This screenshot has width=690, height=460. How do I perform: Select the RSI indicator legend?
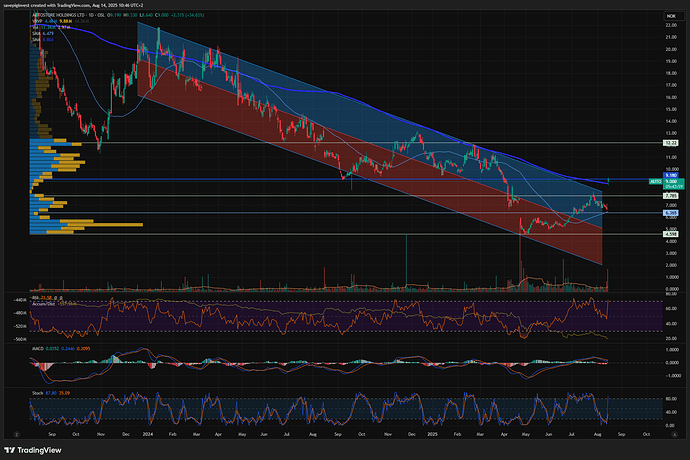coord(49,298)
